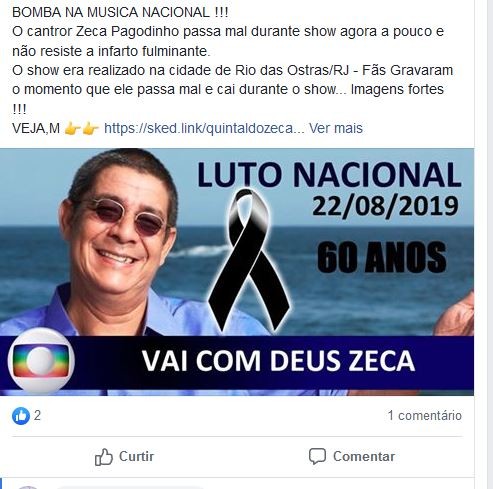Click the black mourning ribbon graphic
493x489 pixels.
(249, 260)
